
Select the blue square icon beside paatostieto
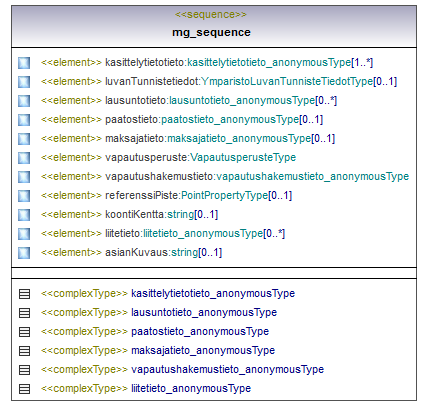point(24,120)
